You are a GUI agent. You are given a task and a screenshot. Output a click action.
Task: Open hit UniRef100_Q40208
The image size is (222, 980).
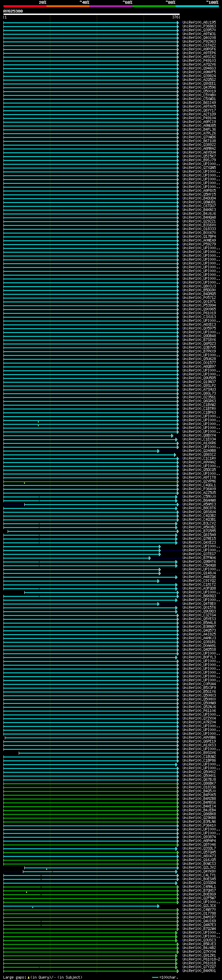point(199,38)
